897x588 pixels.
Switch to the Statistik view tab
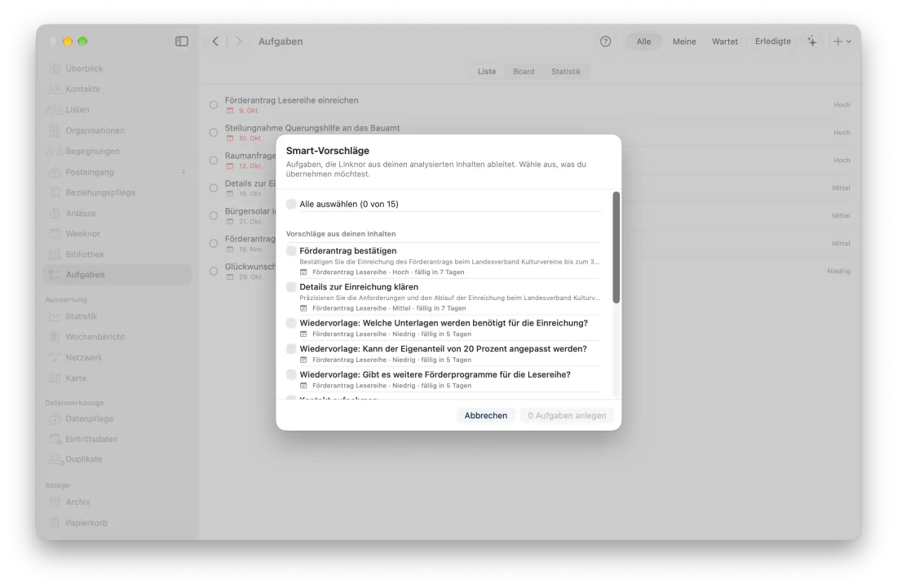(x=566, y=72)
